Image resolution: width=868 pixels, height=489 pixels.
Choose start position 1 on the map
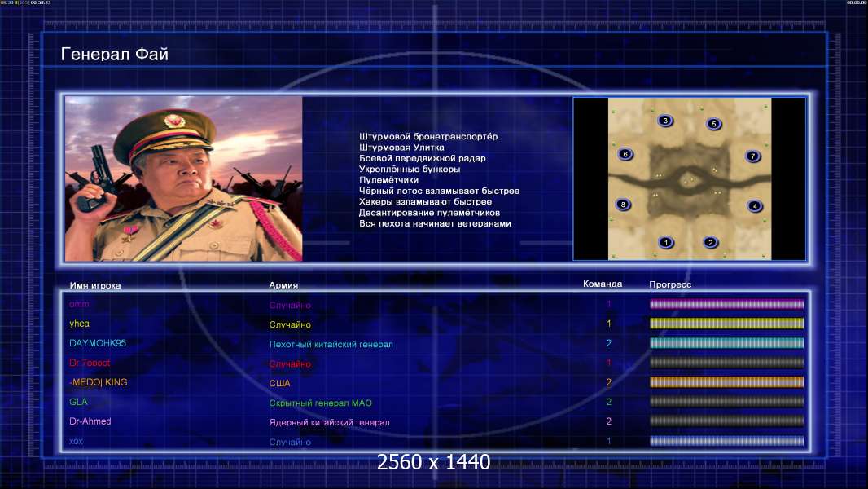click(x=666, y=243)
